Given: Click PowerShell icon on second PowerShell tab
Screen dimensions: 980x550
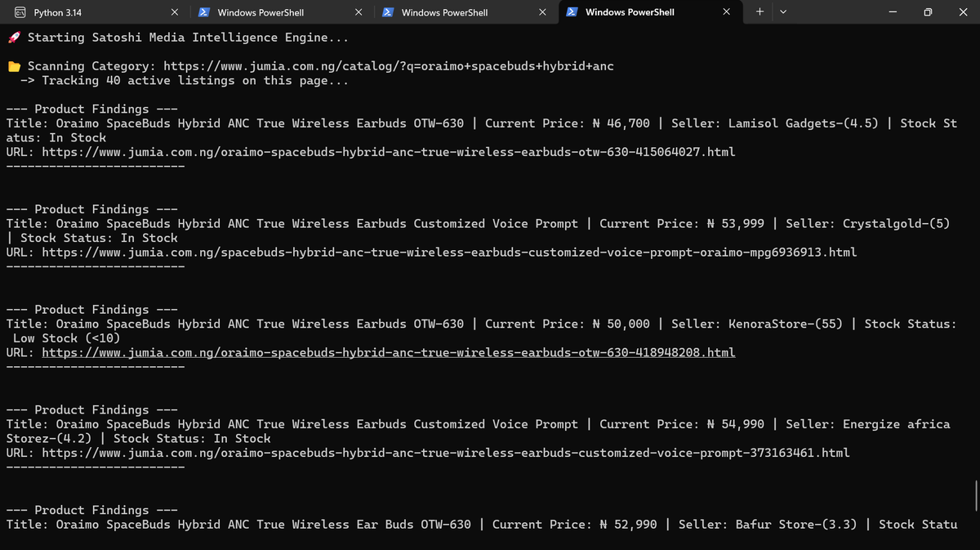Looking at the screenshot, I should click(390, 12).
